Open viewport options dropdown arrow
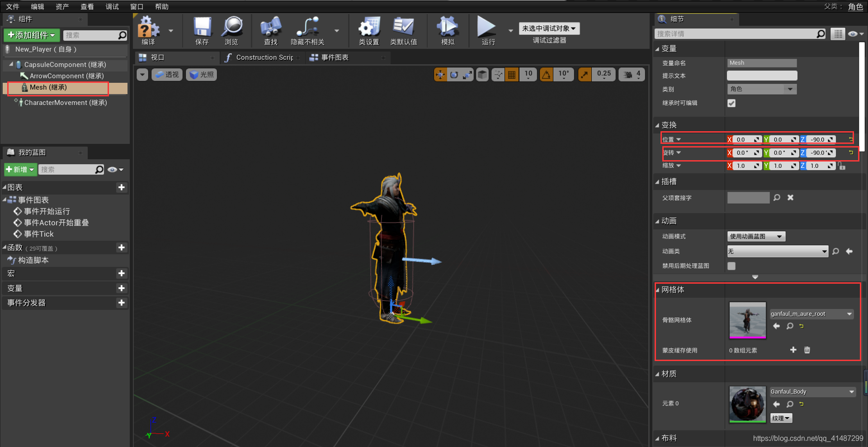The height and width of the screenshot is (447, 868). (x=142, y=75)
